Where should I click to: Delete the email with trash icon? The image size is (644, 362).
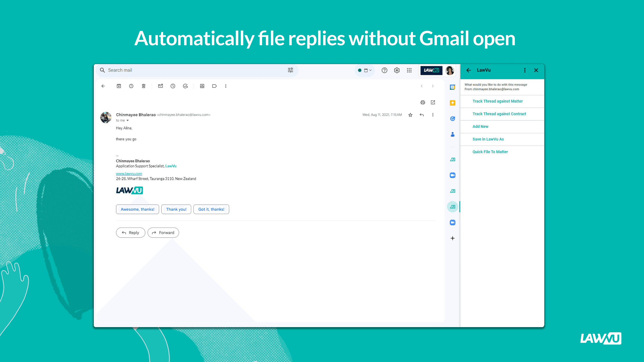point(144,86)
